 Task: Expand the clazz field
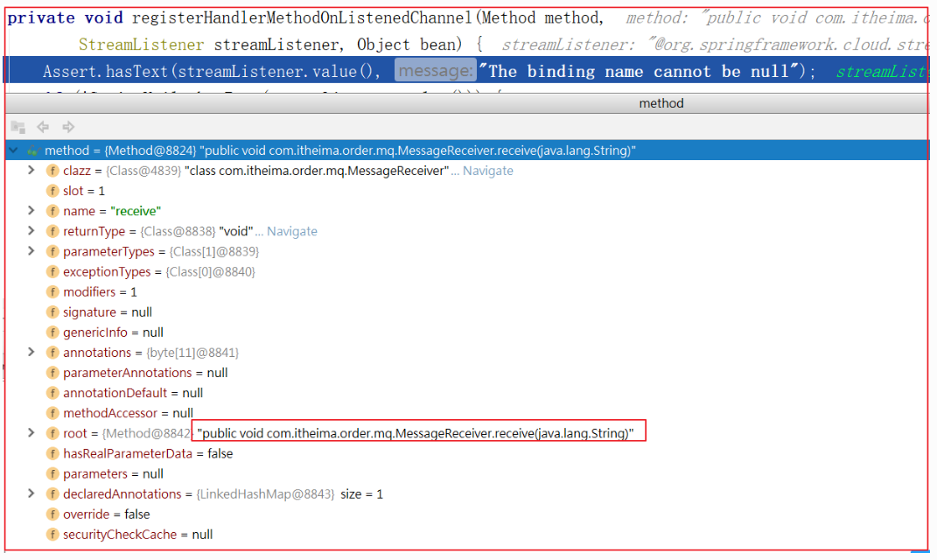[31, 171]
